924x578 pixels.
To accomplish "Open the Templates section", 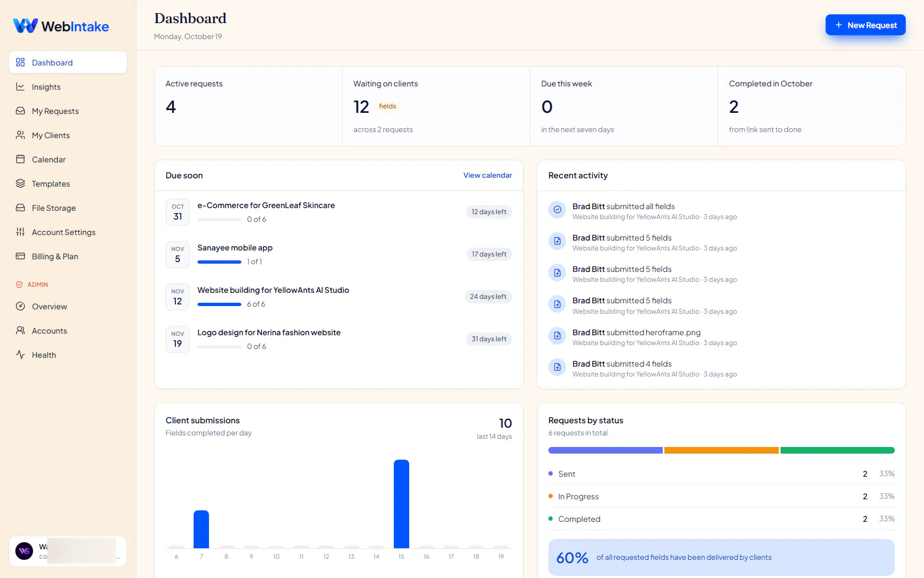I will click(68, 183).
